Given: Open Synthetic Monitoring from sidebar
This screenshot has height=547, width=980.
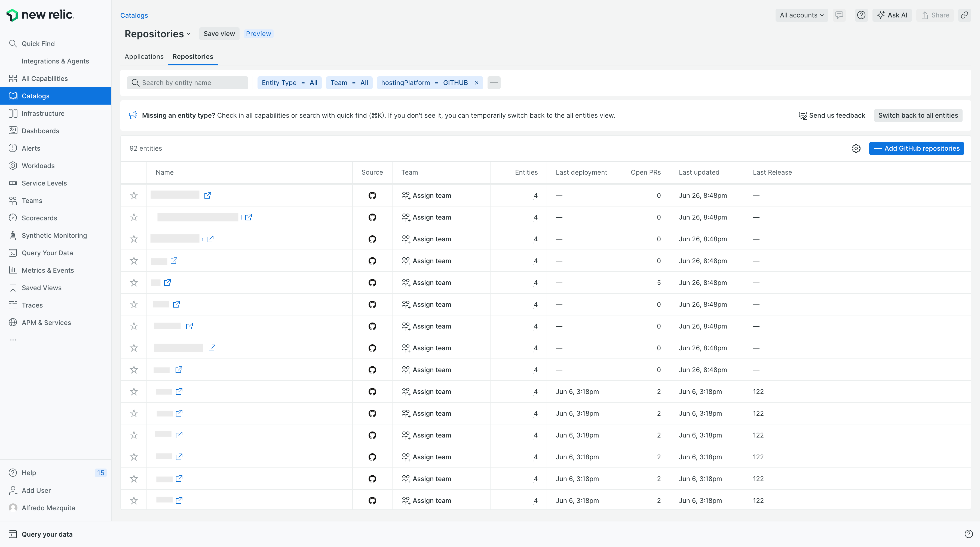Looking at the screenshot, I should click(x=54, y=235).
